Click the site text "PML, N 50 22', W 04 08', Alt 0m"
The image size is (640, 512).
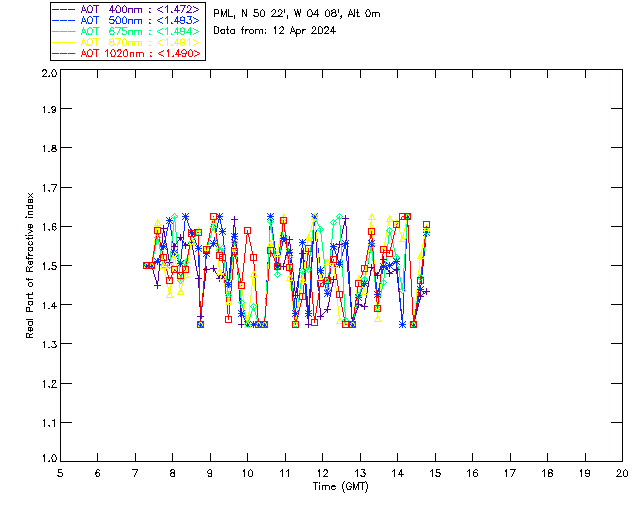point(297,14)
